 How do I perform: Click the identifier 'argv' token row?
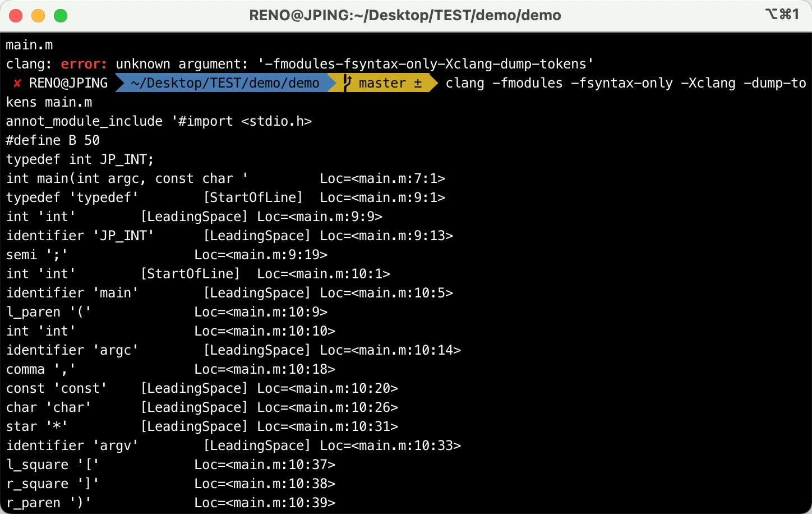click(x=233, y=446)
